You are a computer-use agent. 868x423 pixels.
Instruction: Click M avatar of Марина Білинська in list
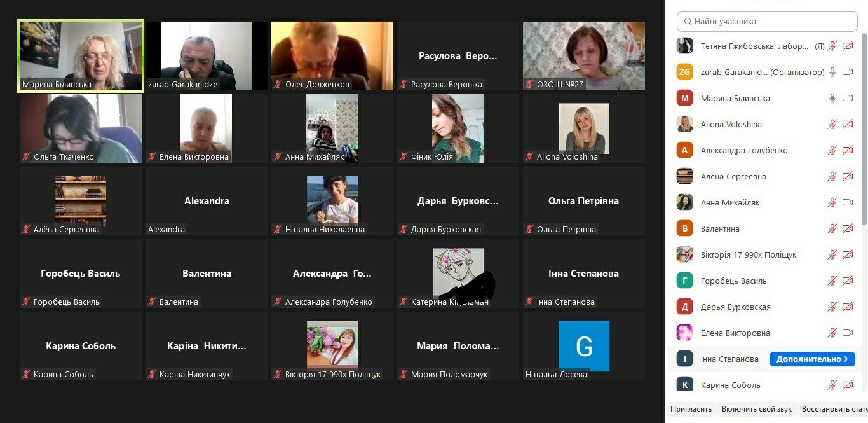[684, 98]
